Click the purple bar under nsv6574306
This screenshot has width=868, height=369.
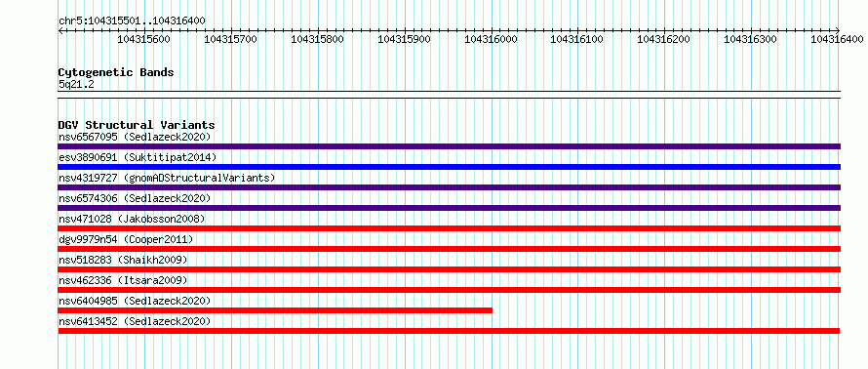[x=450, y=208]
